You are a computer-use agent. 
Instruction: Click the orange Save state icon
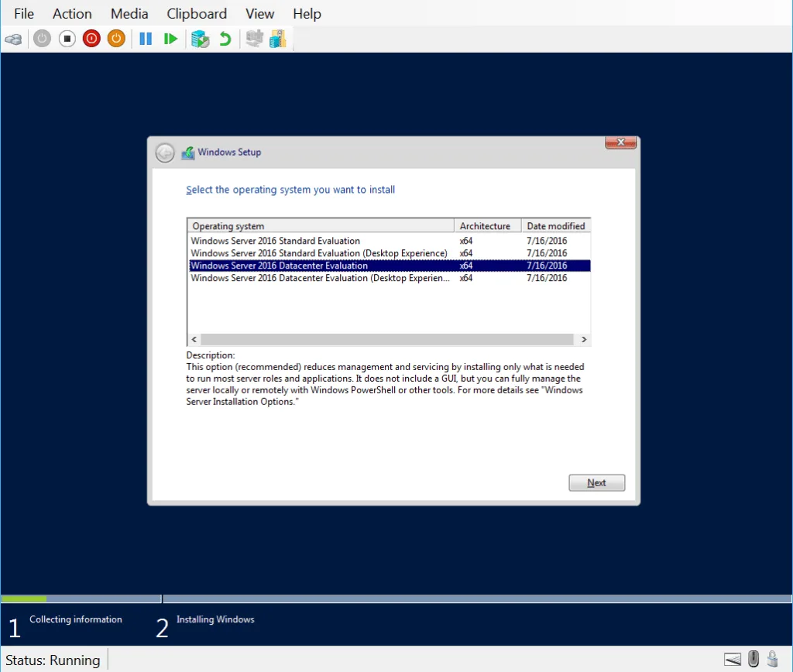point(116,39)
